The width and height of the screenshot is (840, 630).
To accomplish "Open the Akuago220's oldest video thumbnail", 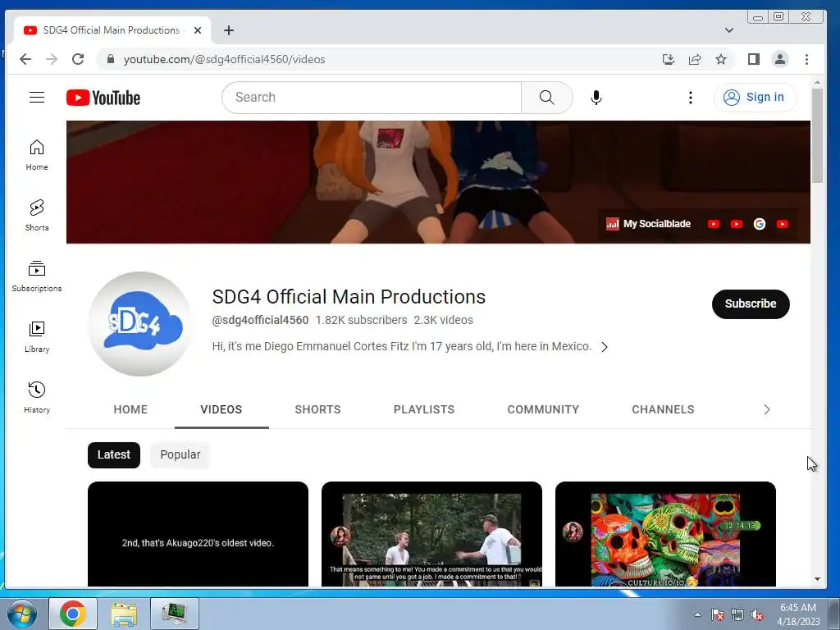I will 198,534.
